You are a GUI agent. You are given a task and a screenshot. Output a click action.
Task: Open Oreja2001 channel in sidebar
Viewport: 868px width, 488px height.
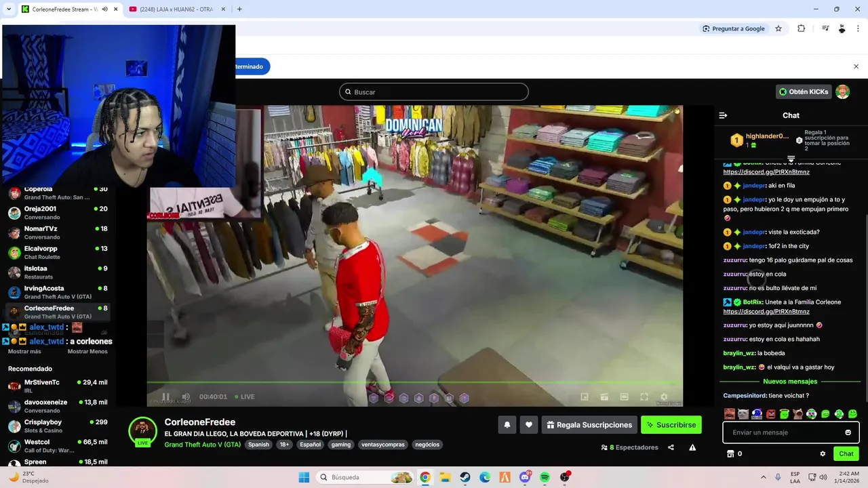[x=58, y=213]
